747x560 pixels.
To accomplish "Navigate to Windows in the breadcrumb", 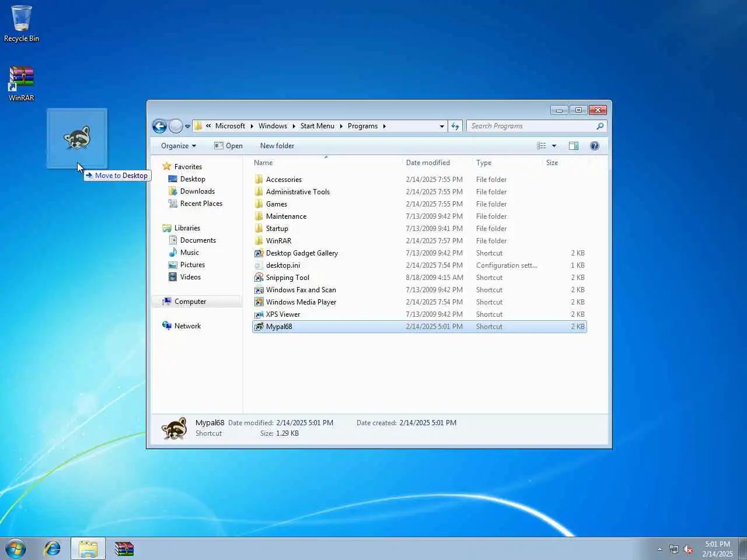I will click(273, 126).
